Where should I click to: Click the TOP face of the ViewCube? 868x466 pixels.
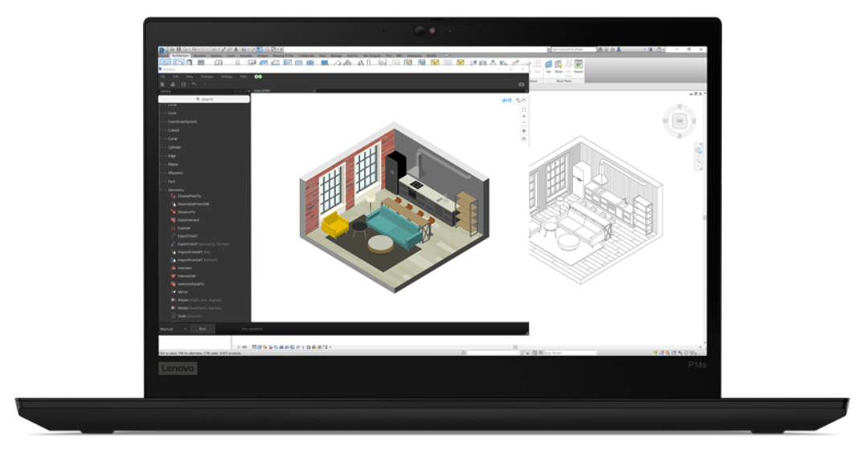coord(678,121)
